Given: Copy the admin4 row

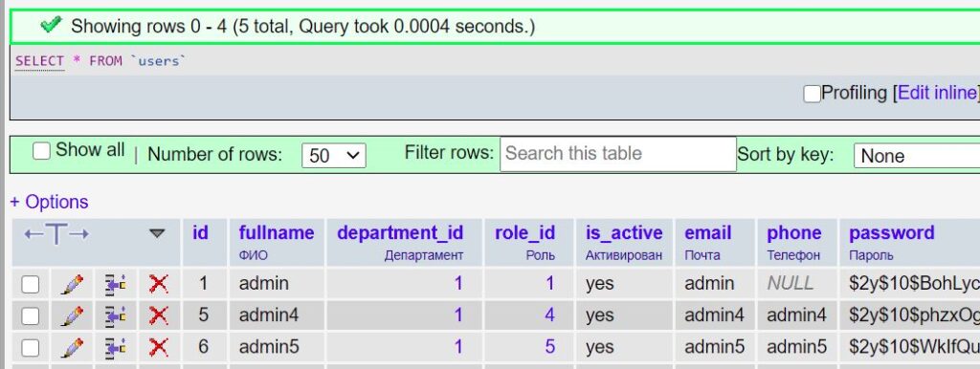Looking at the screenshot, I should (115, 315).
